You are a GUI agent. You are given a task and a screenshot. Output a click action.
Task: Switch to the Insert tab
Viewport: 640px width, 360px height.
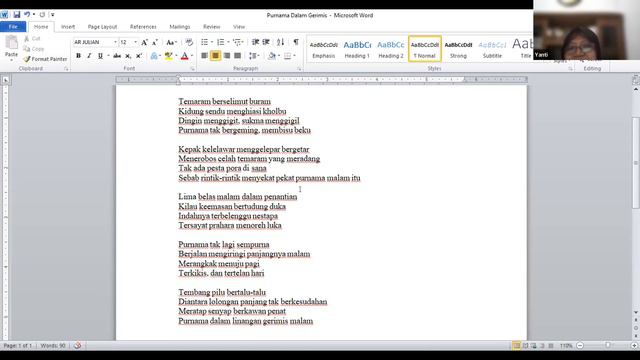tap(68, 27)
